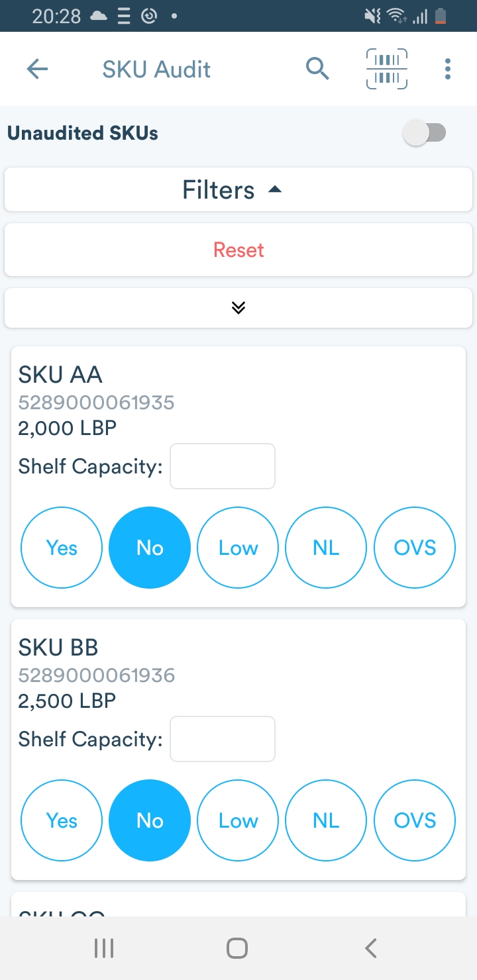Open the three-dot overflow menu

(448, 69)
